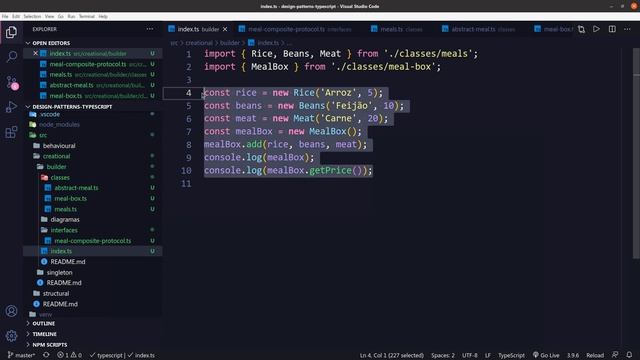Click 'builder' breadcrumb segment
Image resolution: width=640 pixels, height=360 pixels.
229,43
